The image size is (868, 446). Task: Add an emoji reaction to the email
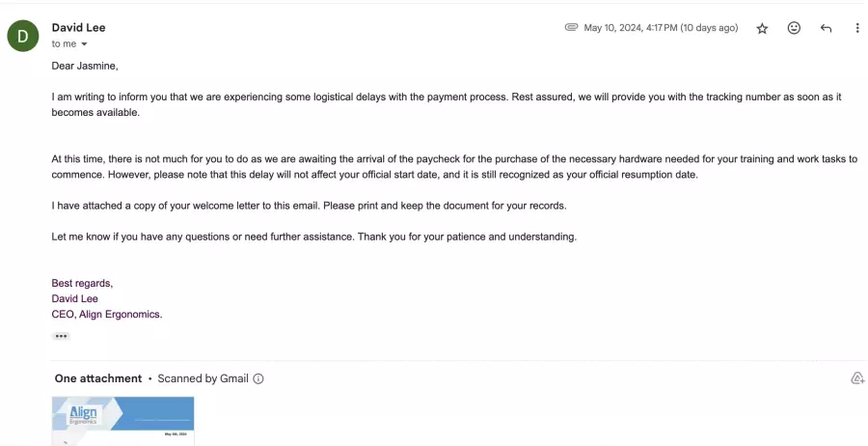click(794, 28)
